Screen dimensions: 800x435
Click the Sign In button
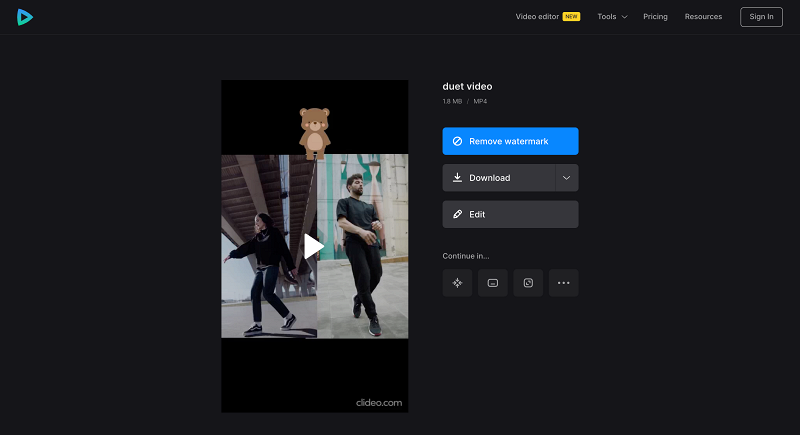[x=761, y=17]
